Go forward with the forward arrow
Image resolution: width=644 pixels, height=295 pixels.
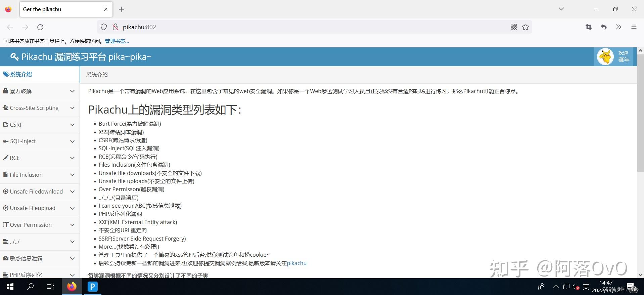click(25, 27)
